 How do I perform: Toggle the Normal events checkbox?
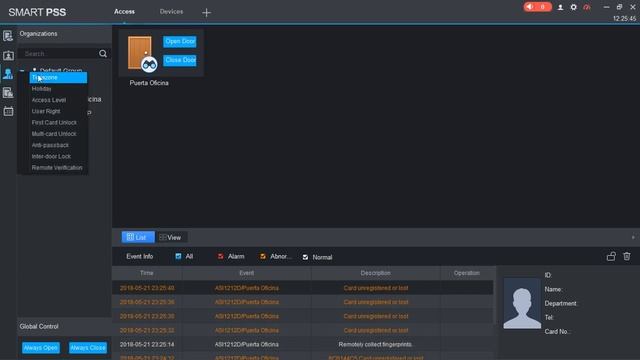[x=305, y=257]
